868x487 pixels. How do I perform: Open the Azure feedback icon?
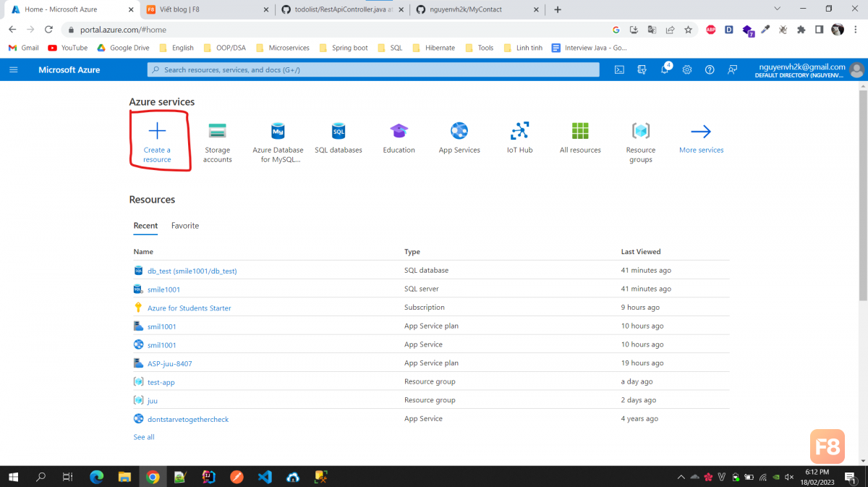coord(733,69)
